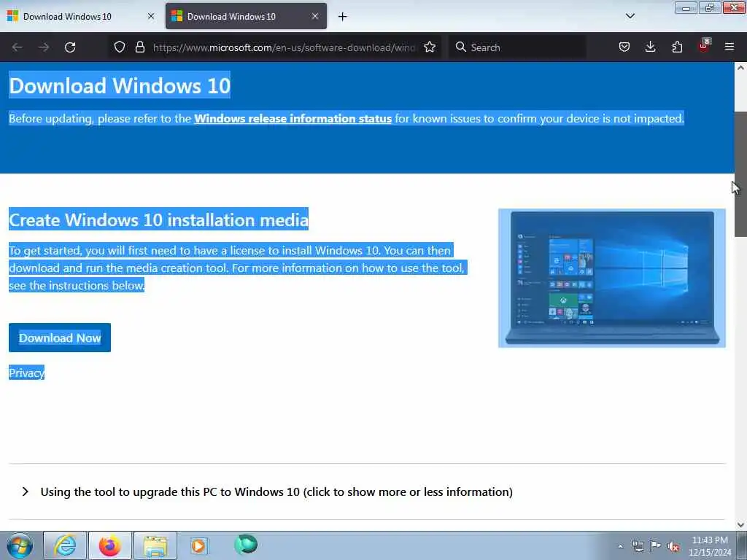
Task: Click the Download Now button
Action: coord(60,338)
